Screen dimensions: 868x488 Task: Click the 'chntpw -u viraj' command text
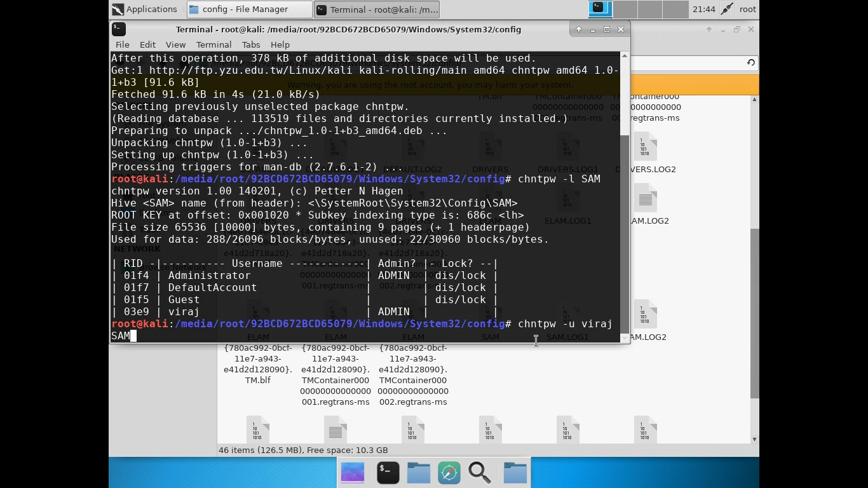[x=565, y=323]
